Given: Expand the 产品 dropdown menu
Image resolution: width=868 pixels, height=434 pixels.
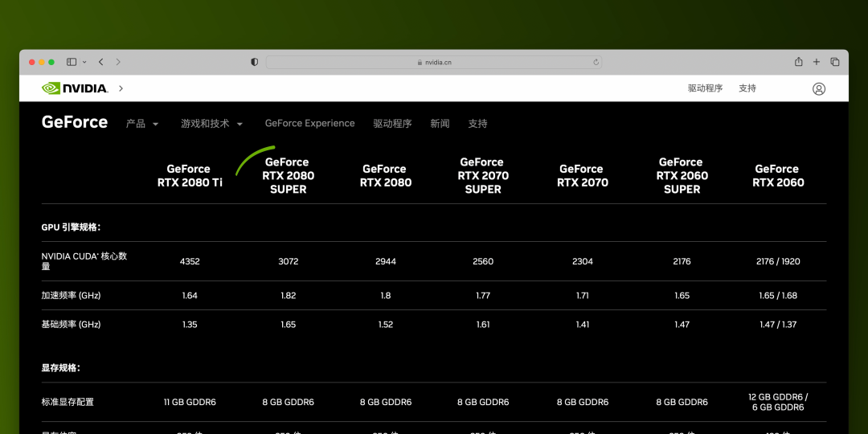Looking at the screenshot, I should coord(142,124).
